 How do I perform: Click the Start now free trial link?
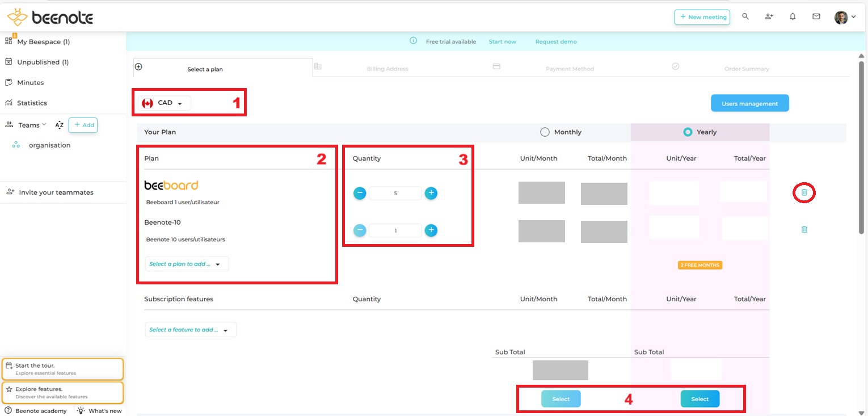tap(502, 42)
